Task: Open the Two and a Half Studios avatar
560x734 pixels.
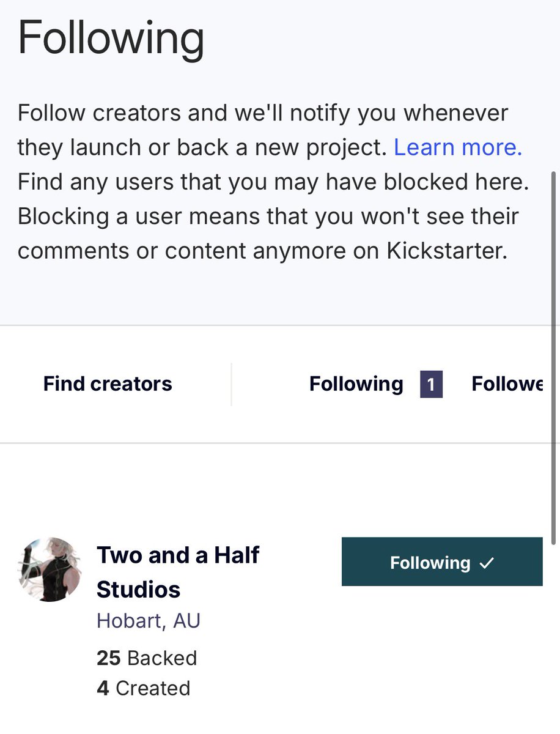Action: click(50, 569)
